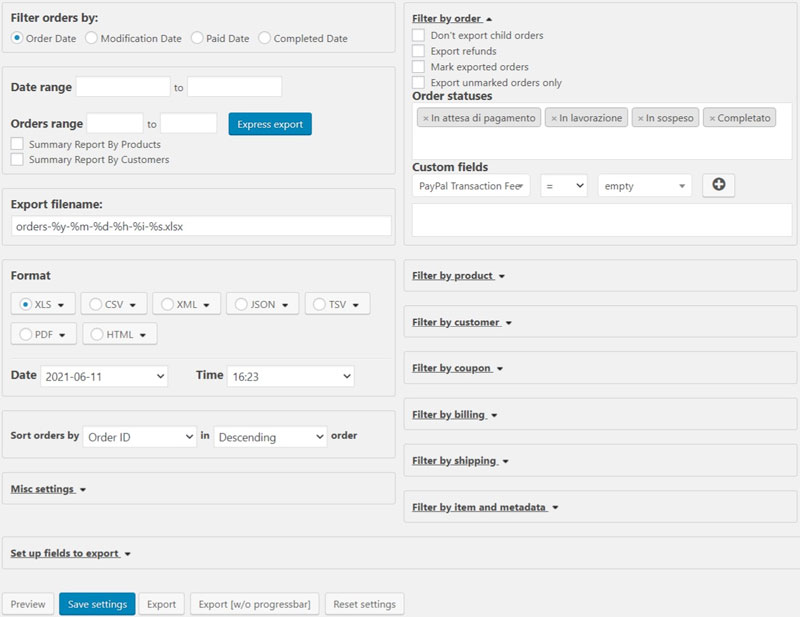This screenshot has width=800, height=617.
Task: Focus the Orders range end field
Action: [189, 123]
